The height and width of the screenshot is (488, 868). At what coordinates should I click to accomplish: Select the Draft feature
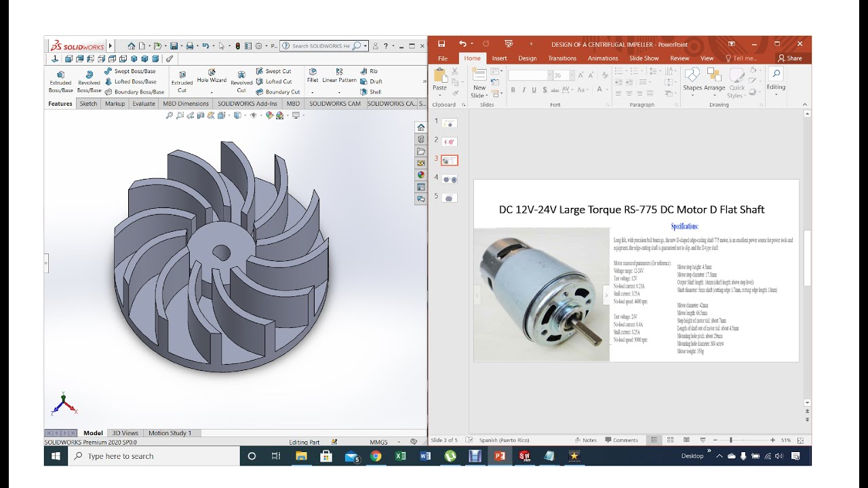click(x=371, y=81)
